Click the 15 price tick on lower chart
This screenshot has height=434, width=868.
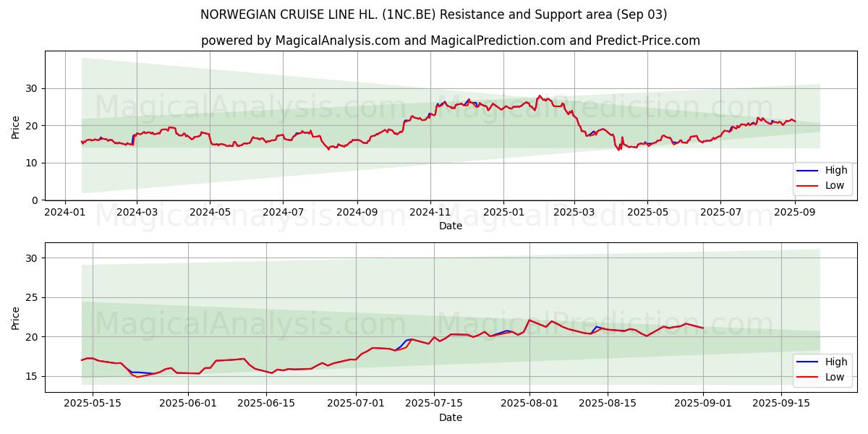click(x=33, y=376)
